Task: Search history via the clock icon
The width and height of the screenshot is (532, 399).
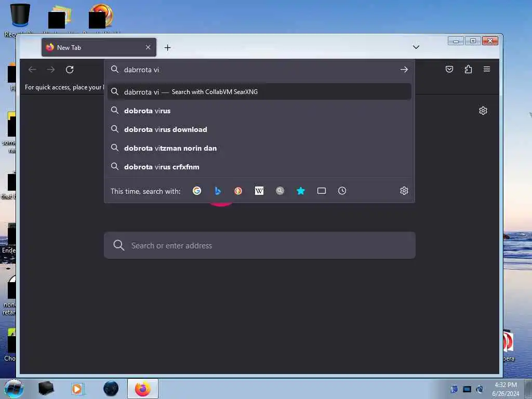Action: (342, 191)
